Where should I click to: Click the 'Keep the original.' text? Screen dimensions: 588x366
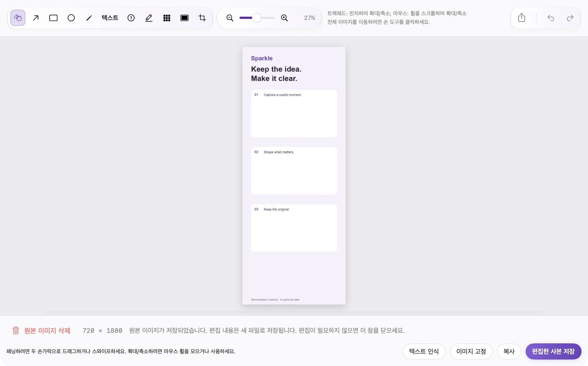pyautogui.click(x=276, y=209)
